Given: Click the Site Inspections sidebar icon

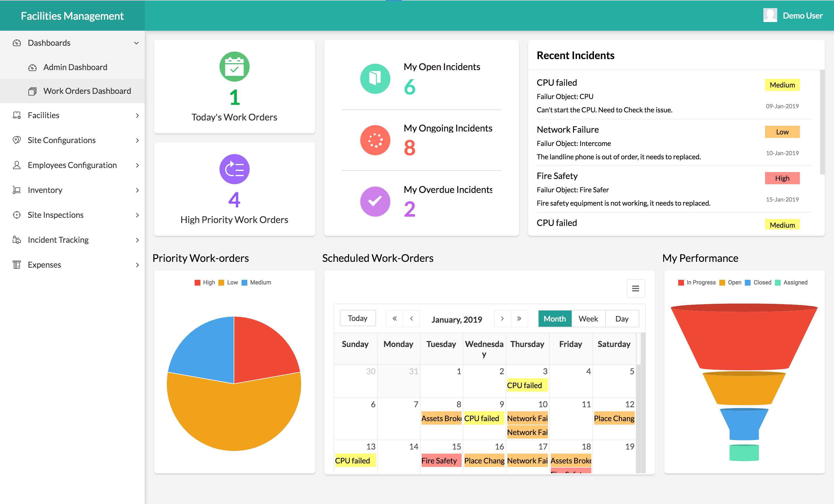Looking at the screenshot, I should tap(16, 214).
